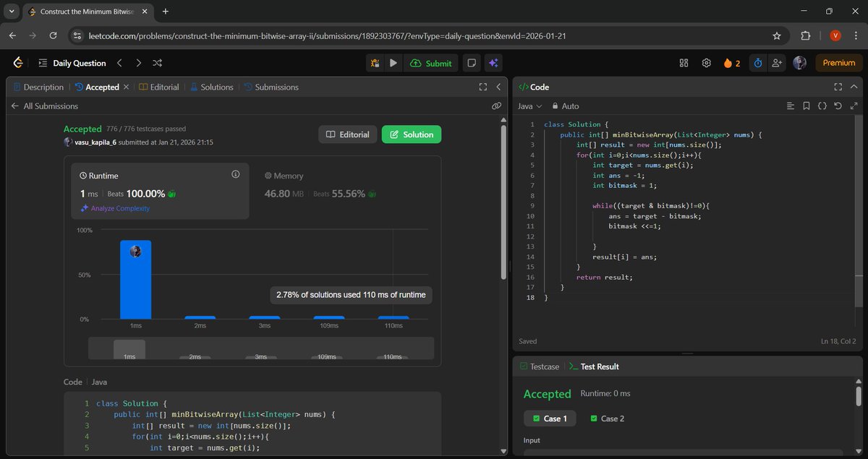Open the notes sticky icon
This screenshot has height=459, width=868.
click(472, 63)
